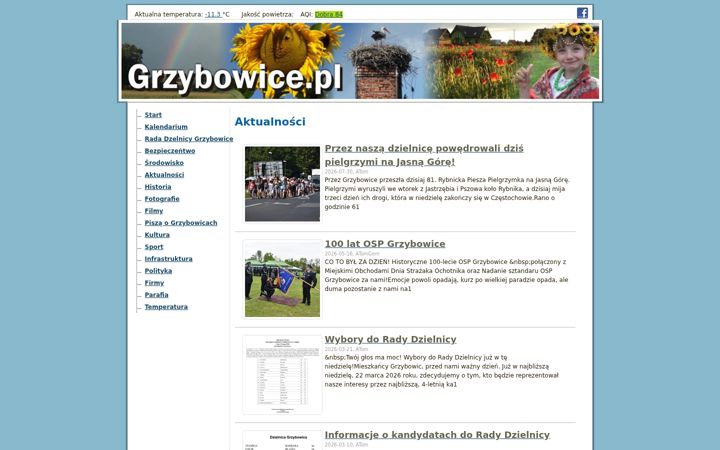
Task: Go to Start in the sidebar menu
Action: coord(153,115)
